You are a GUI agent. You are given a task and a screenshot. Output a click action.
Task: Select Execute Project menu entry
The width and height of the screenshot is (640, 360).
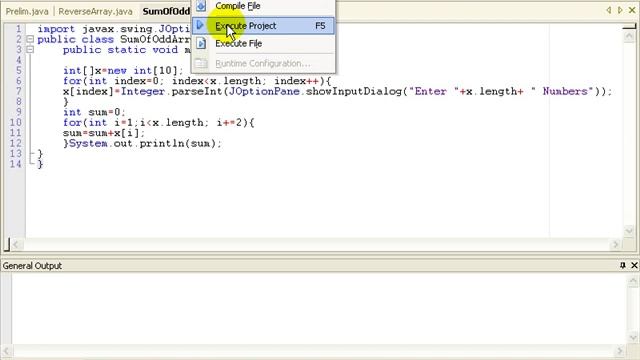point(263,26)
